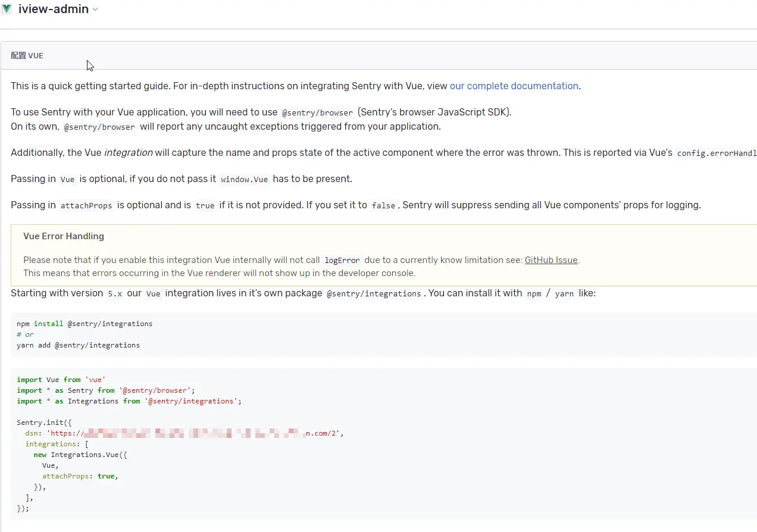Open the GitHub Issue link
Screen dimensions: 757x532
coord(551,260)
